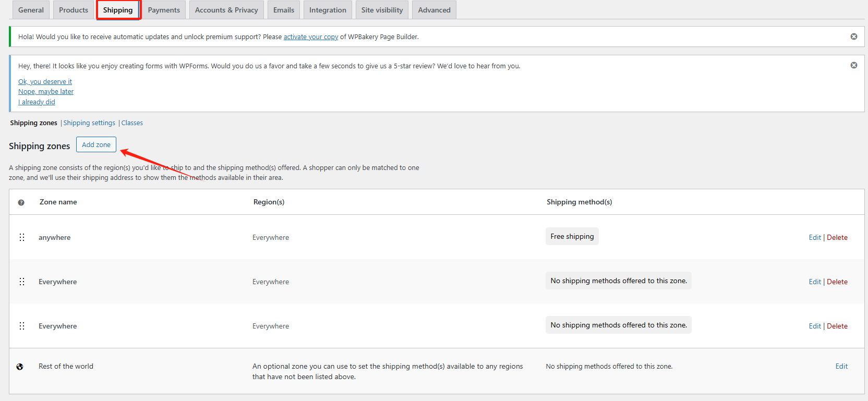Switch to the Emails tab
Image resolution: width=868 pixels, height=401 pixels.
tap(284, 10)
